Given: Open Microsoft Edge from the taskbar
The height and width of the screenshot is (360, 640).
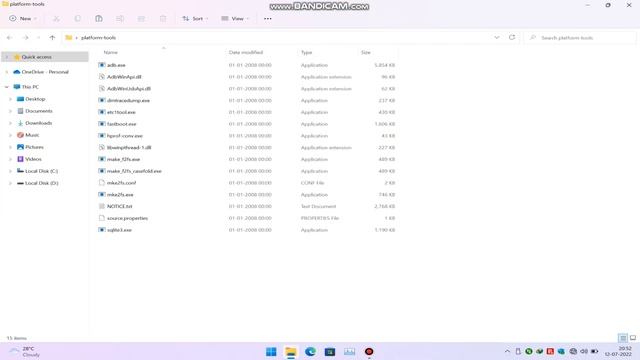Looking at the screenshot, I should (310, 351).
